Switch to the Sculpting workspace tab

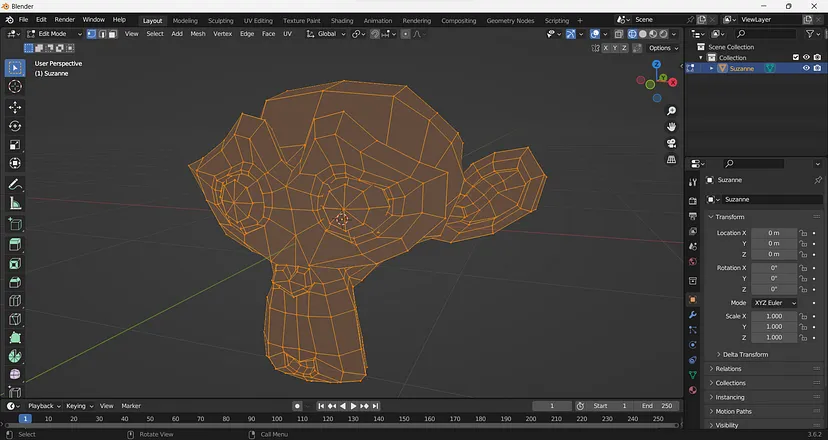tap(220, 21)
